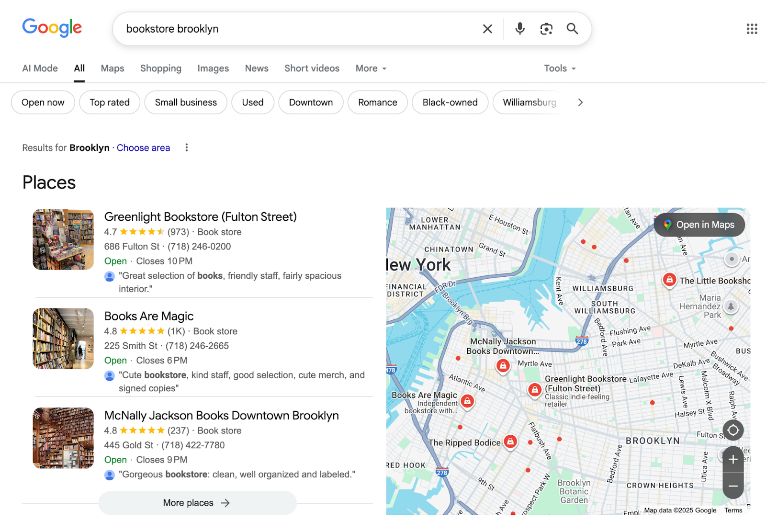Click the search magnifier icon
766x532 pixels.
click(x=572, y=29)
